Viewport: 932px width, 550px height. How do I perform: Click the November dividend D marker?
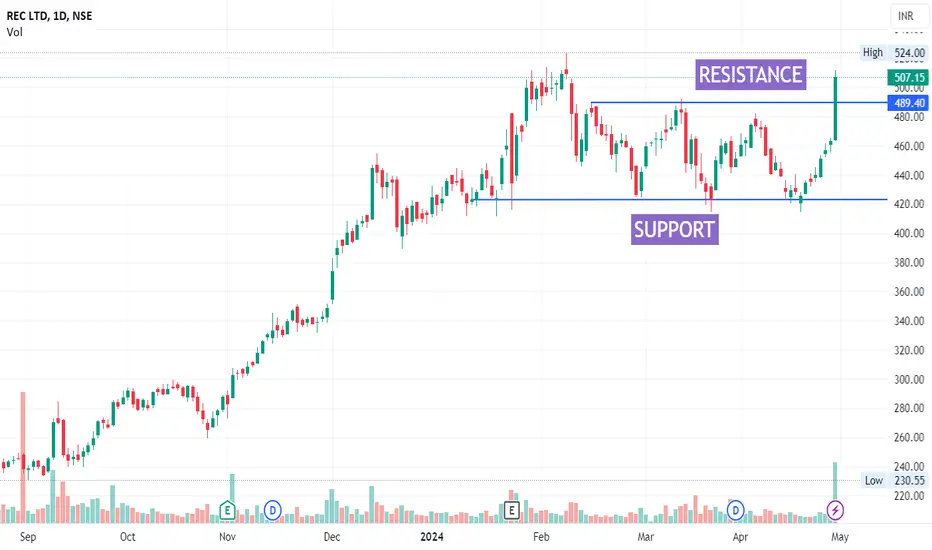pos(272,510)
